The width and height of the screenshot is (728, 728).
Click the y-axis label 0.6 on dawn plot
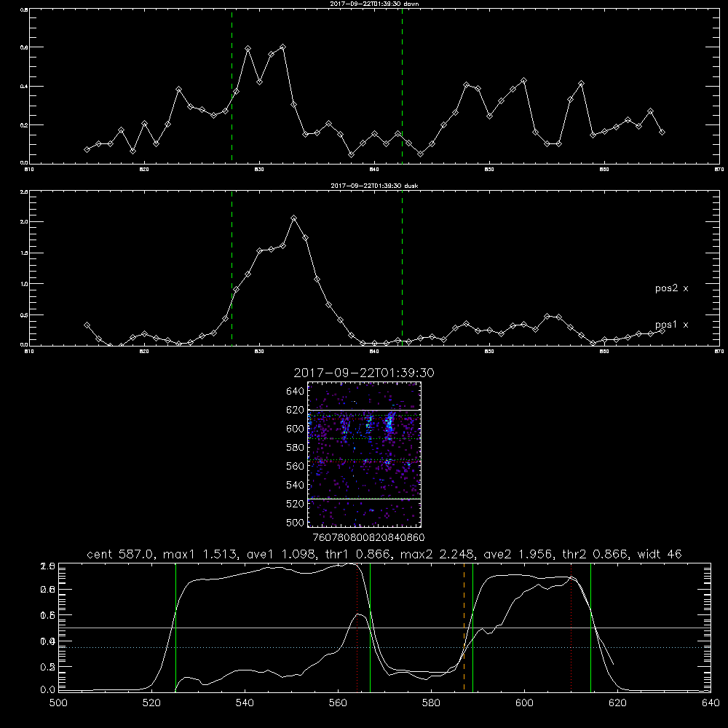tap(25, 47)
